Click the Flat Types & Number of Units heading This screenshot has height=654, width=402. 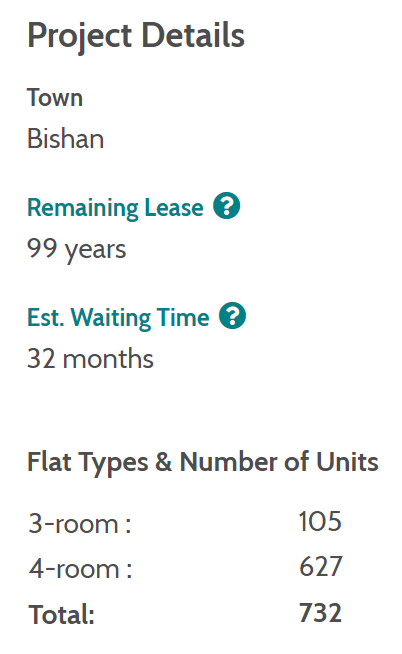point(203,463)
